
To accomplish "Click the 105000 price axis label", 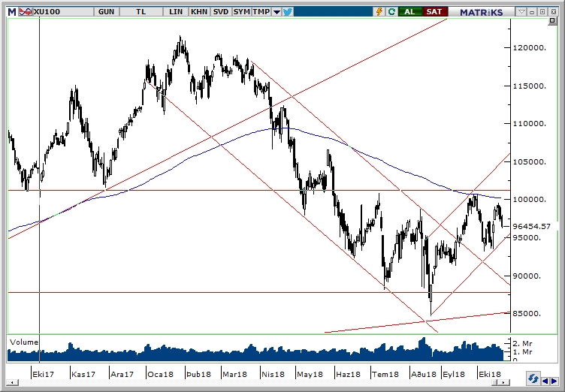I will (529, 161).
